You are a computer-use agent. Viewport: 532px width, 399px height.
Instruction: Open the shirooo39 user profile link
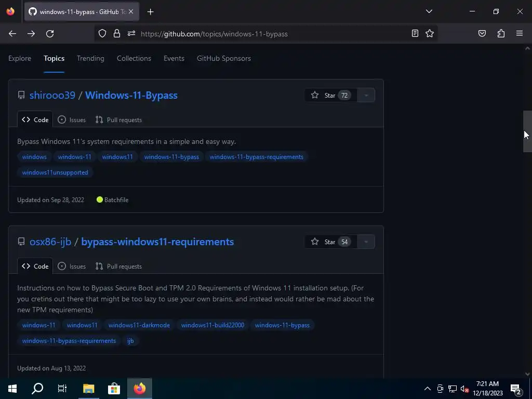pyautogui.click(x=52, y=96)
